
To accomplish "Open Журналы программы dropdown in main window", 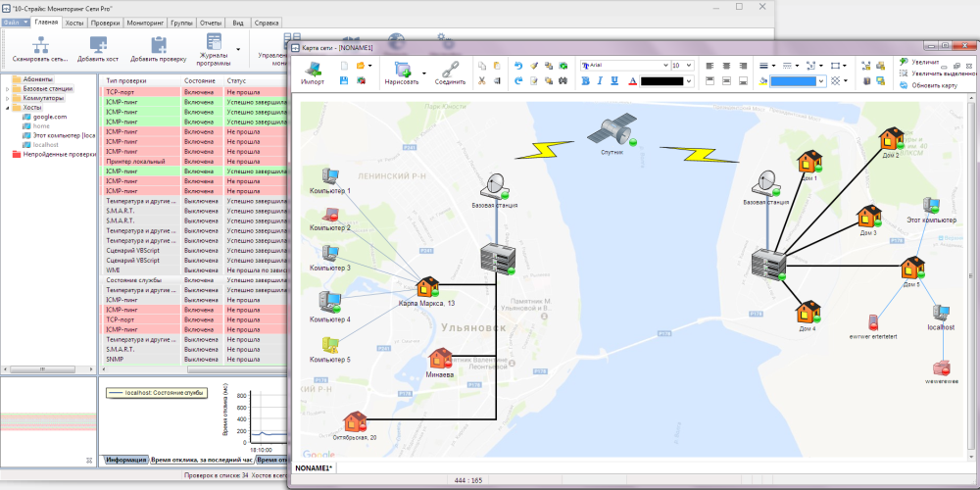I will [x=237, y=49].
